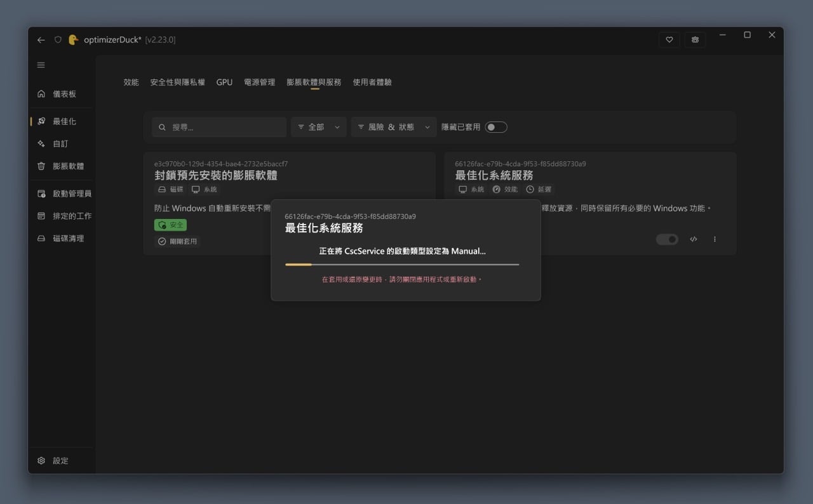Click 封鎖預先安裝的膨脹軟體 card title
Screen dimensions: 813x504
point(216,175)
